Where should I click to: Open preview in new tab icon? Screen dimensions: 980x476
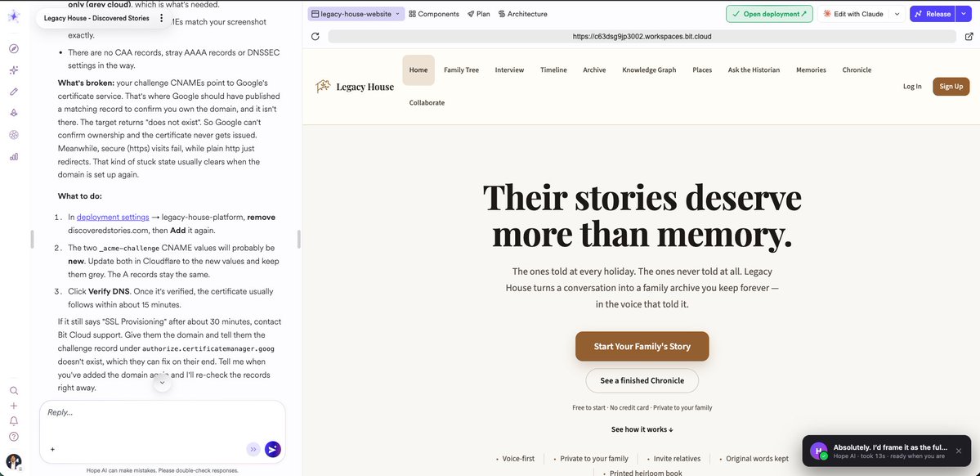[969, 36]
